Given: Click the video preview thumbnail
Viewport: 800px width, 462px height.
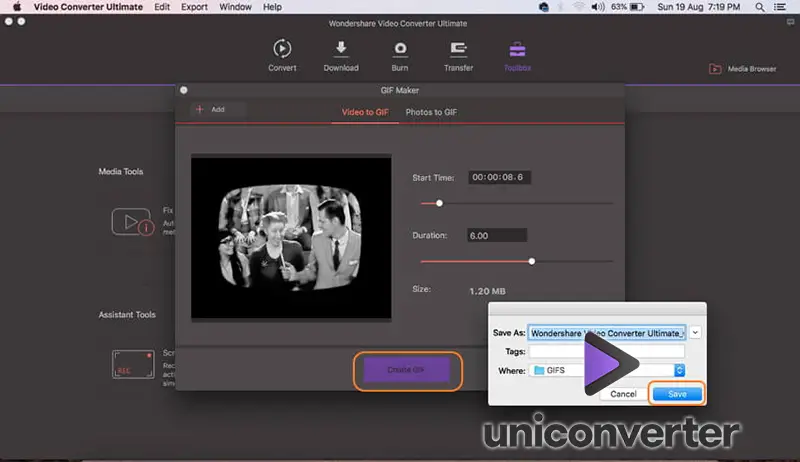Looking at the screenshot, I should pyautogui.click(x=291, y=238).
